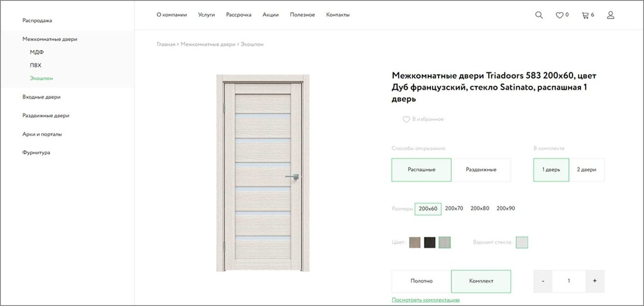Click 'Посмотреть комплектацию' link
The image size is (644, 306).
425,300
